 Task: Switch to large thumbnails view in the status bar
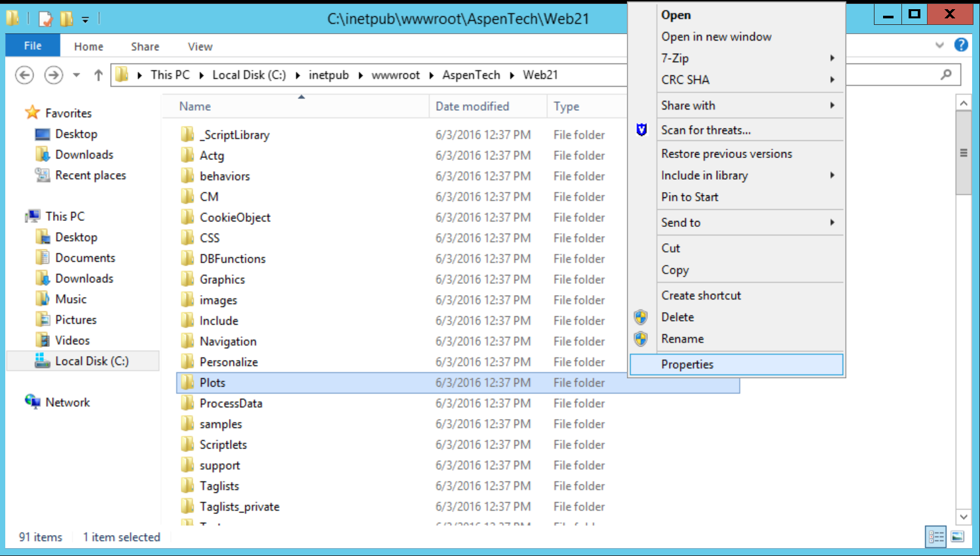[x=958, y=536]
